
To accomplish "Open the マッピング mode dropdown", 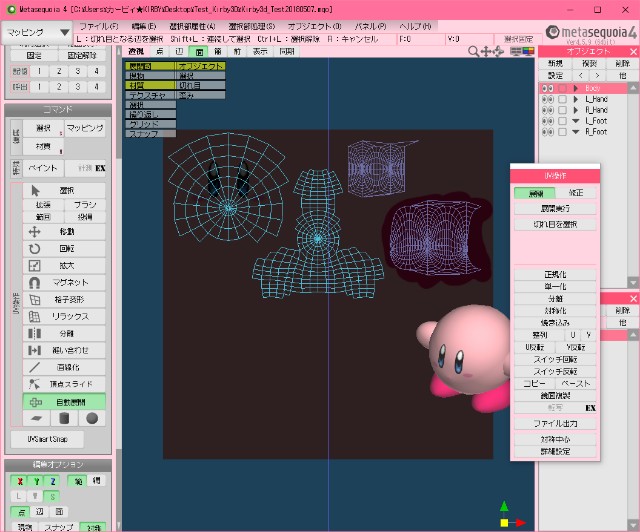I will point(37,32).
